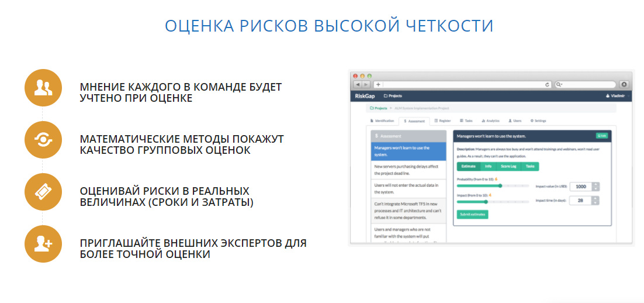Click the Impact value stepper arrows

(x=596, y=186)
